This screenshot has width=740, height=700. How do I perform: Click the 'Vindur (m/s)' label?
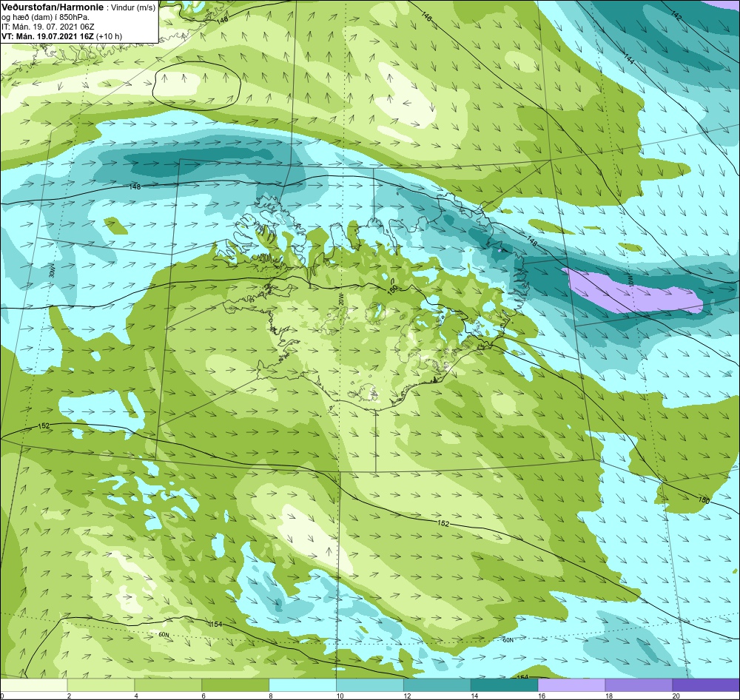click(132, 8)
